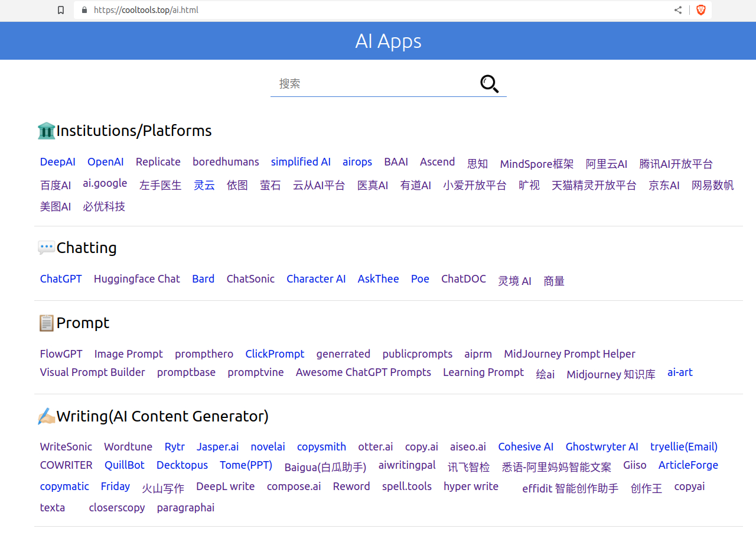Image resolution: width=756 pixels, height=535 pixels.
Task: Click the BAAI link
Action: tap(396, 162)
